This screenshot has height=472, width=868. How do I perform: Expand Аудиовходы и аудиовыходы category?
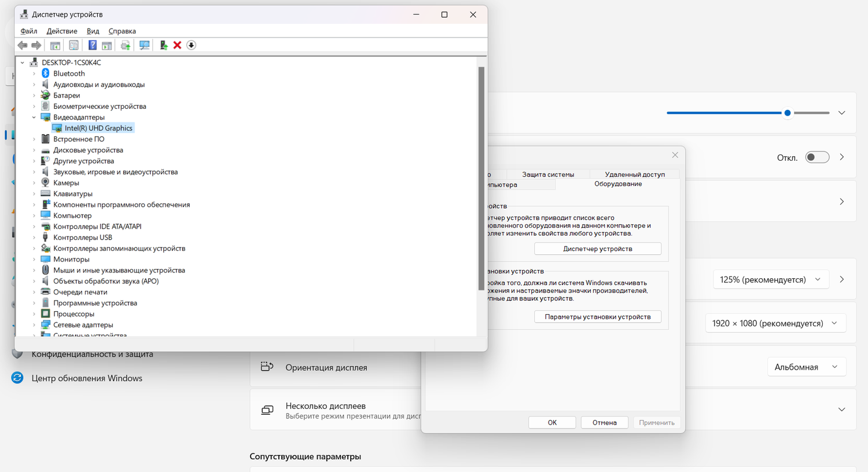34,84
